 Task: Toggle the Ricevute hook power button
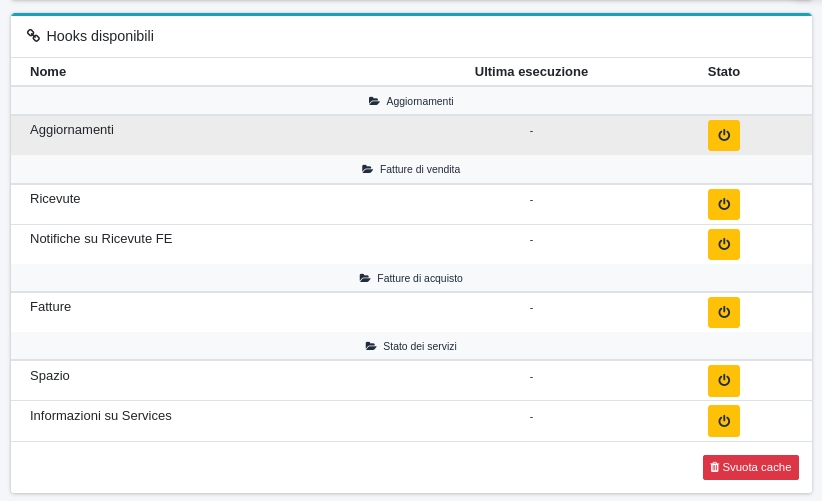pyautogui.click(x=723, y=204)
